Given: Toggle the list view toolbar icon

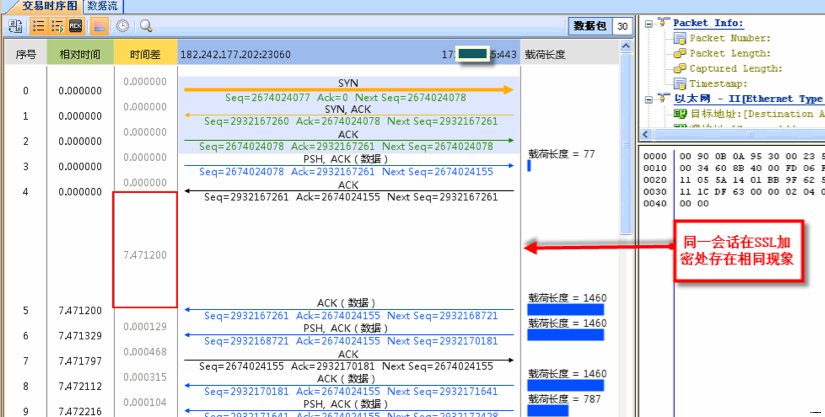Looking at the screenshot, I should (39, 26).
